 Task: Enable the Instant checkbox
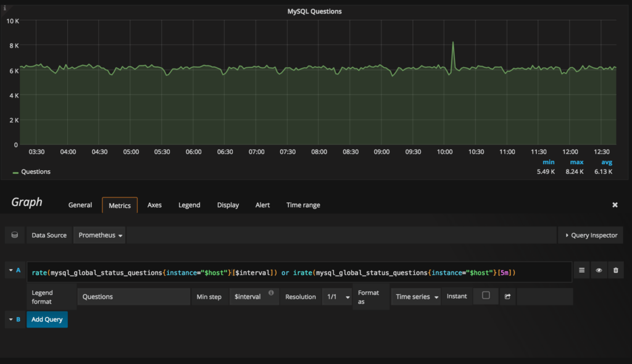tap(486, 296)
